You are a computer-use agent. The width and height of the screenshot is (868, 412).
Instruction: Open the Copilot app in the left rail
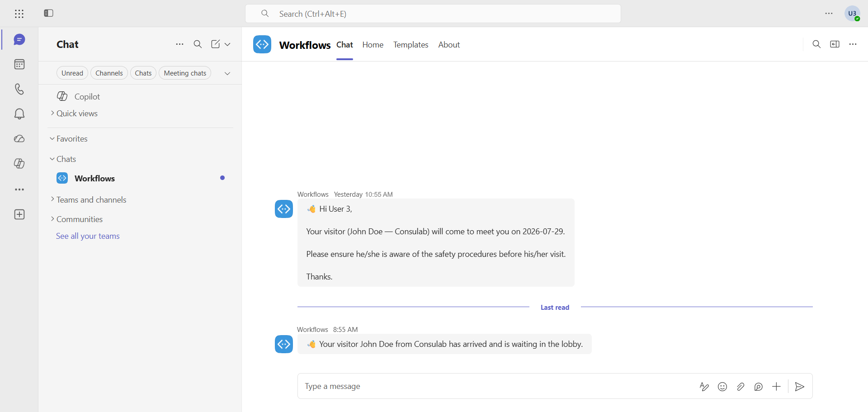click(19, 163)
